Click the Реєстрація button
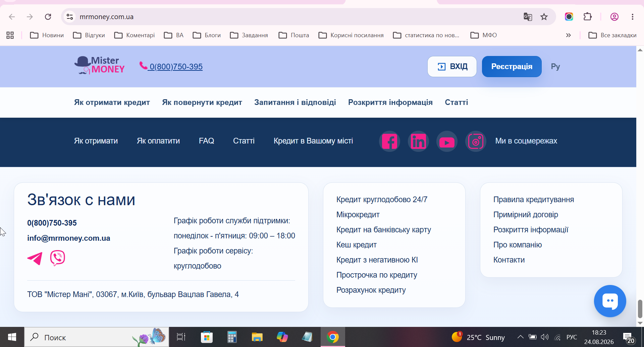Image resolution: width=644 pixels, height=347 pixels. point(512,66)
